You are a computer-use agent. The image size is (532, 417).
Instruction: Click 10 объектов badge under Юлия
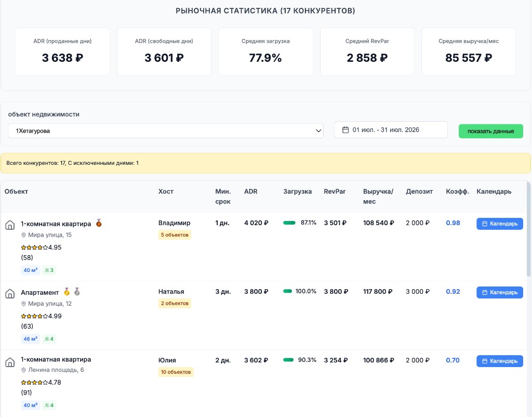click(176, 372)
